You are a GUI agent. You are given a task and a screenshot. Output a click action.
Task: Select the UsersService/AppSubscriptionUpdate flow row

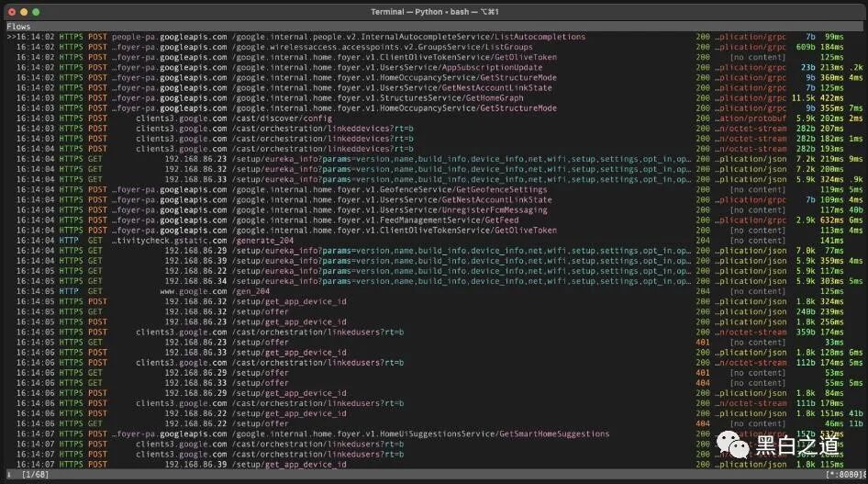pyautogui.click(x=434, y=68)
